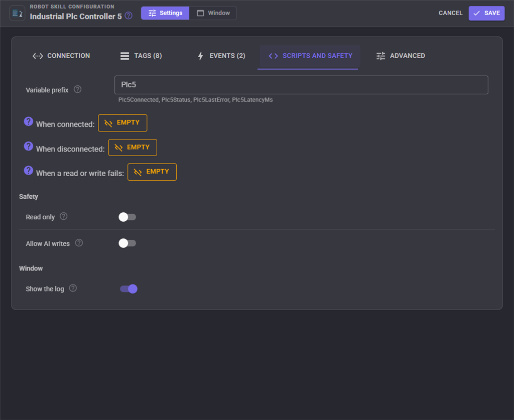Turn off the Show the log switch
This screenshot has height=420, width=514.
[x=128, y=289]
